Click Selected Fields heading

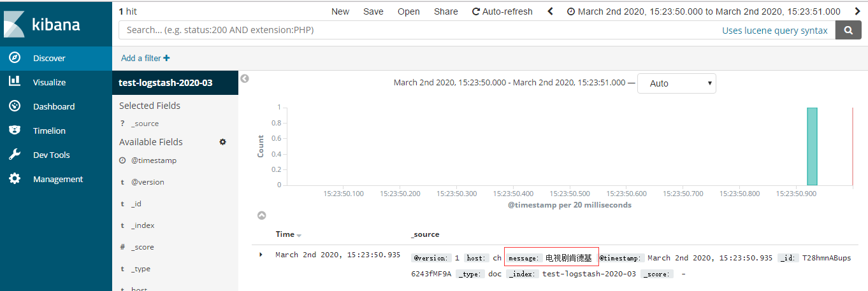pyautogui.click(x=150, y=106)
